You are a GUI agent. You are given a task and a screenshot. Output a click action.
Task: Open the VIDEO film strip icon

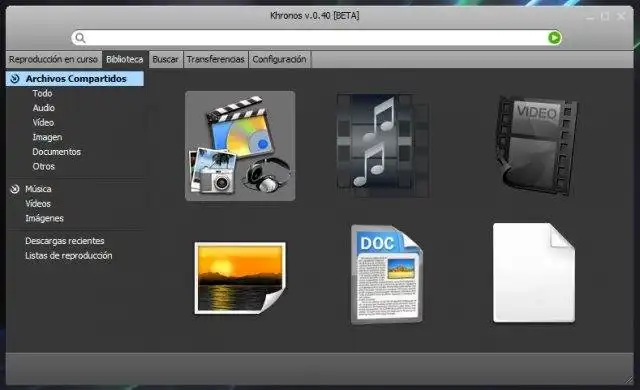[x=536, y=146]
